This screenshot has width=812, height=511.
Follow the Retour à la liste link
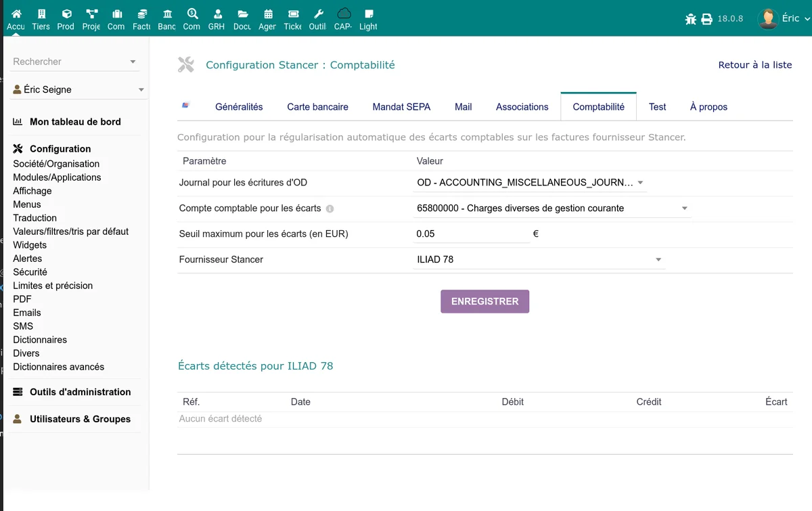pos(755,65)
